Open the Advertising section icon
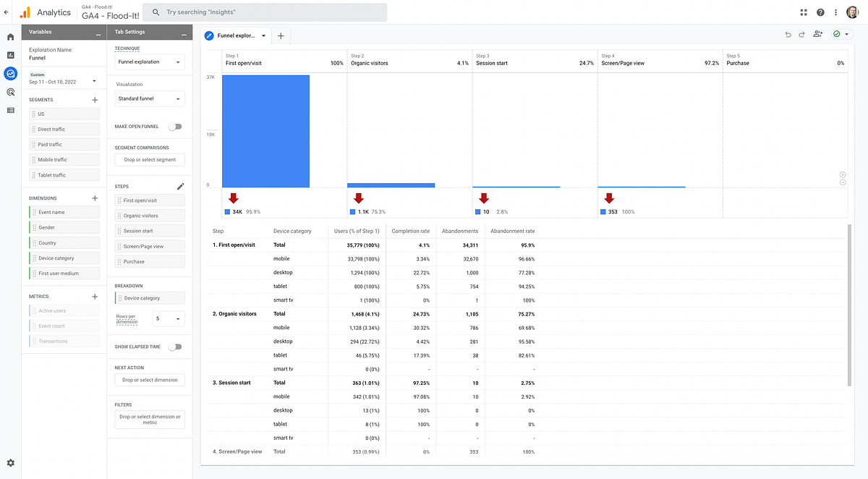868x479 pixels. click(10, 92)
